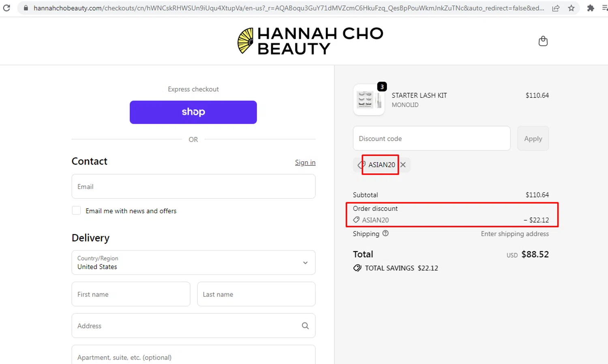608x364 pixels.
Task: Open the Starter Lash Kit product thumbnail
Action: (x=369, y=100)
